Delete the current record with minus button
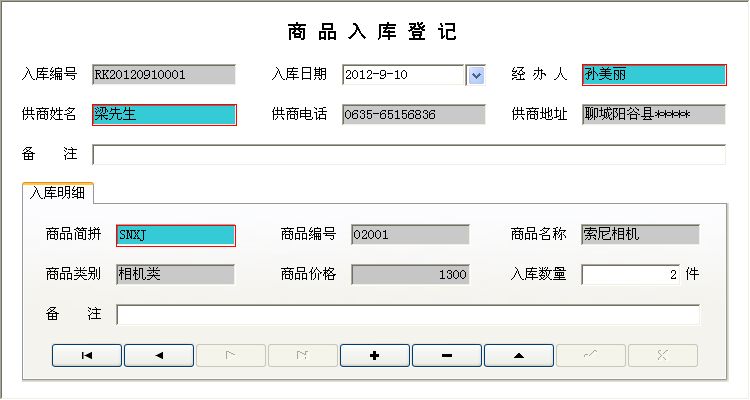Image resolution: width=750 pixels, height=400 pixels. point(447,356)
